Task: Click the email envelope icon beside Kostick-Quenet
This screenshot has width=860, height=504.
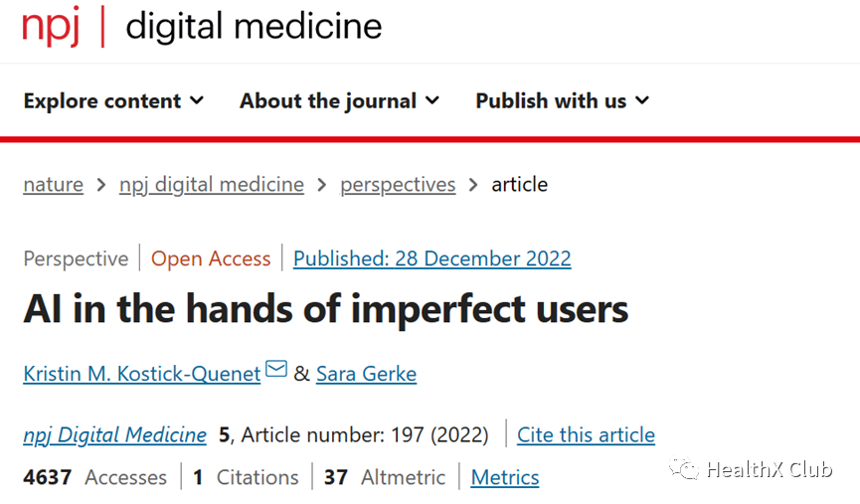Action: point(276,369)
